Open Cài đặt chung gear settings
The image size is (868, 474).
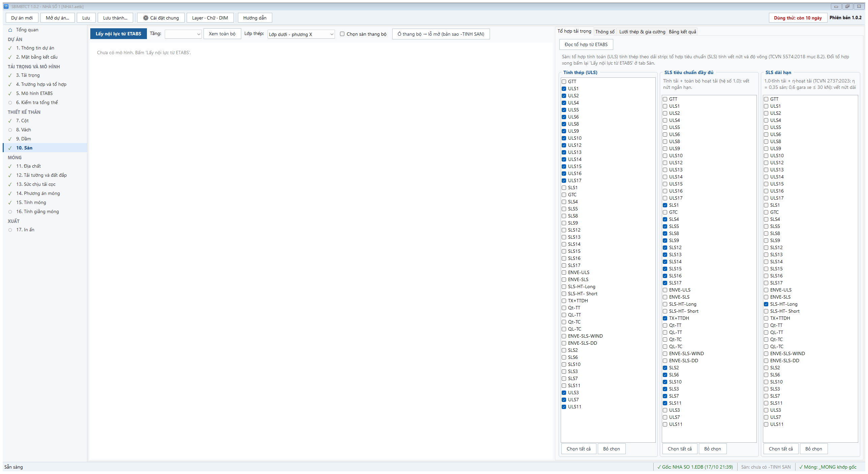coord(161,18)
